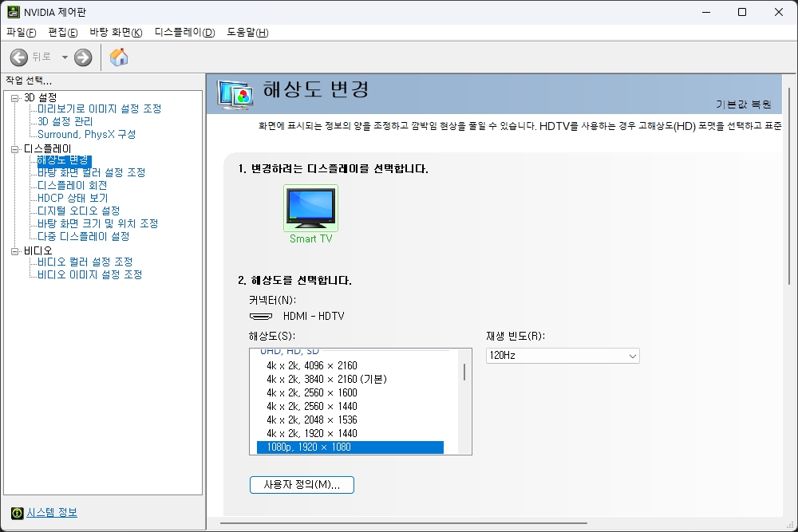Maximize the NVIDIA 제어판 window
Screen dimensions: 798x532
742,12
